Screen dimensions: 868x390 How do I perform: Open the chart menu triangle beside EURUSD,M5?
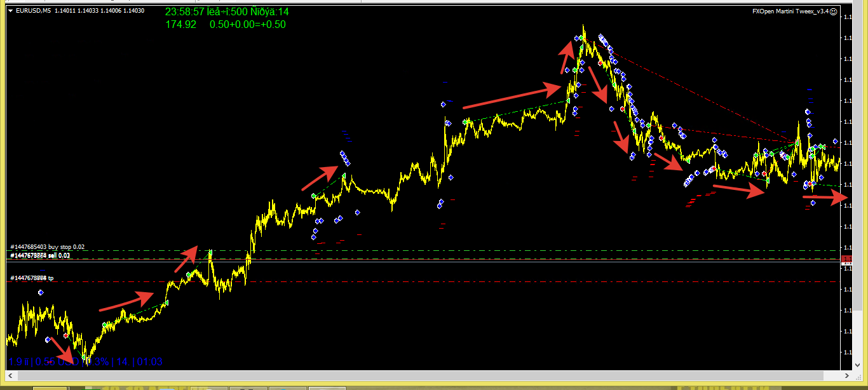pos(10,11)
